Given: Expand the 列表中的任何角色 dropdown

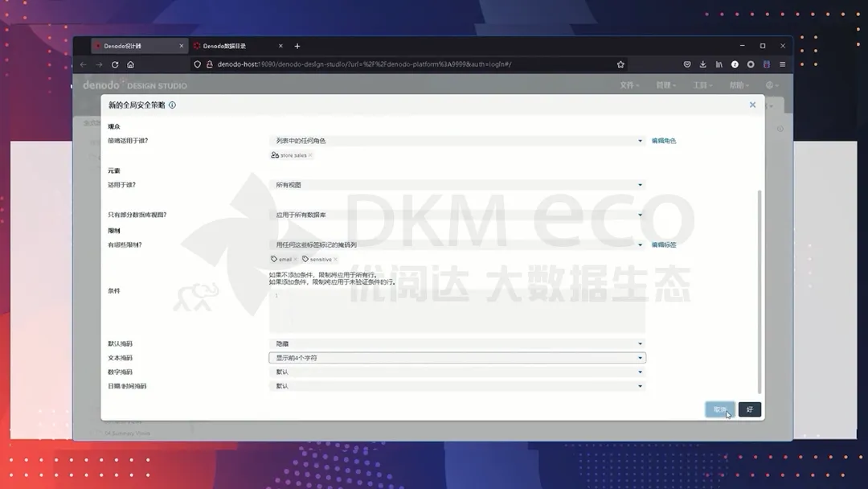Looking at the screenshot, I should click(x=457, y=141).
